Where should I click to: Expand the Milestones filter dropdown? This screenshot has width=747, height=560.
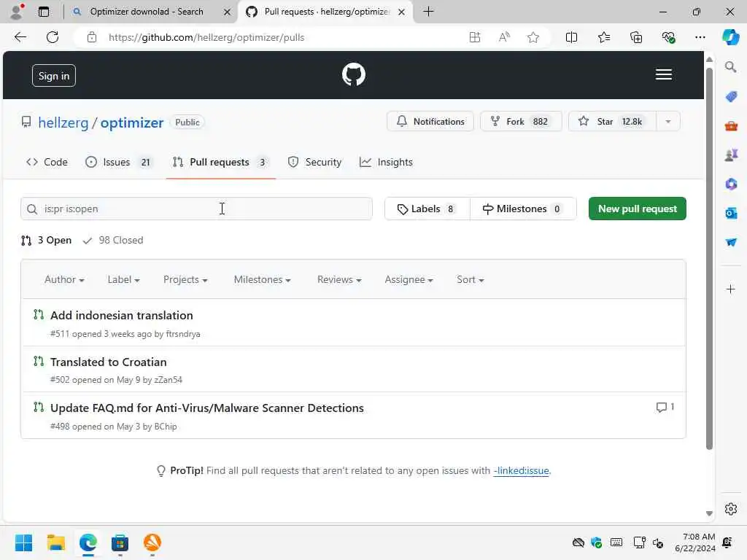262,279
